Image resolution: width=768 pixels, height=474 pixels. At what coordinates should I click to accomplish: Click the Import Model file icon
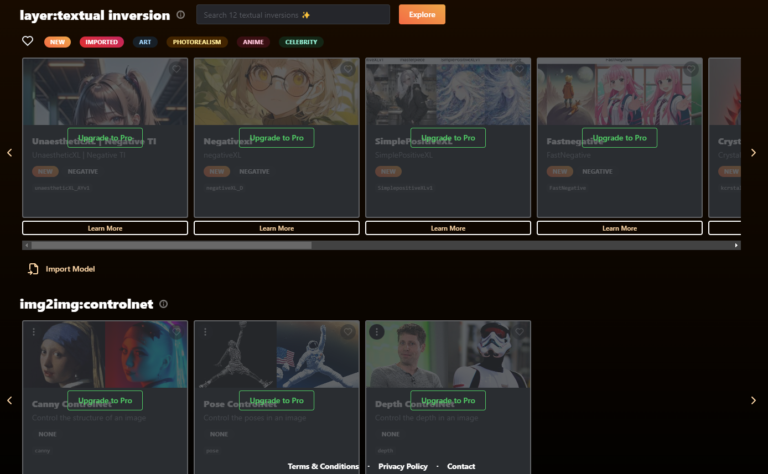point(33,269)
